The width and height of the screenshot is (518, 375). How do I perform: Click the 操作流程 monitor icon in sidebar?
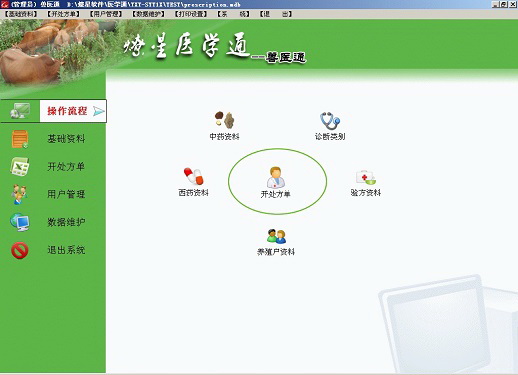click(x=20, y=111)
